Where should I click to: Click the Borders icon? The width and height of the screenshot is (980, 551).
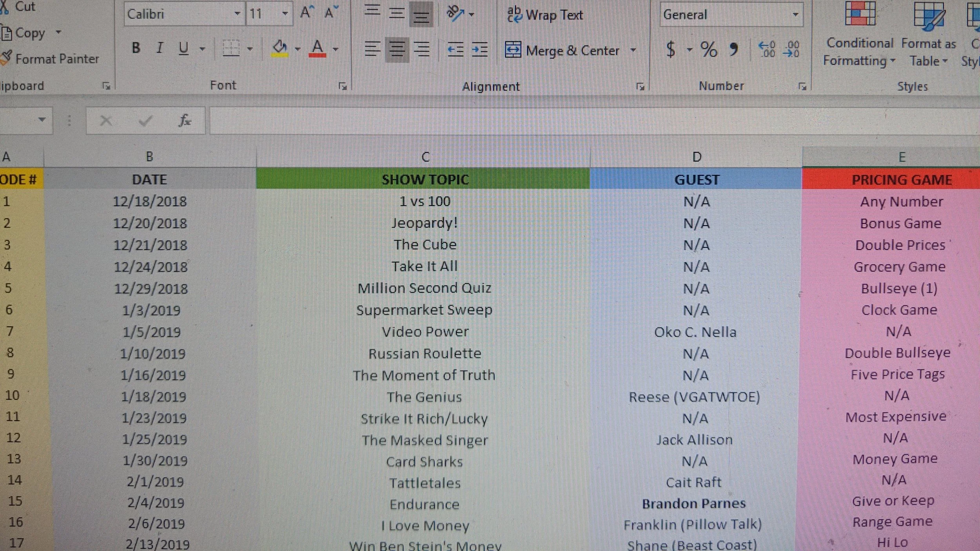pos(231,49)
